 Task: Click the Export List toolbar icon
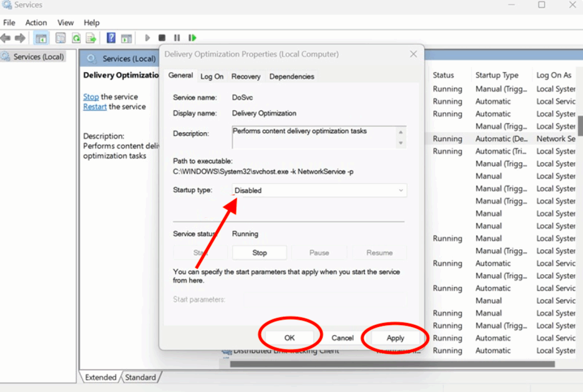coord(91,38)
